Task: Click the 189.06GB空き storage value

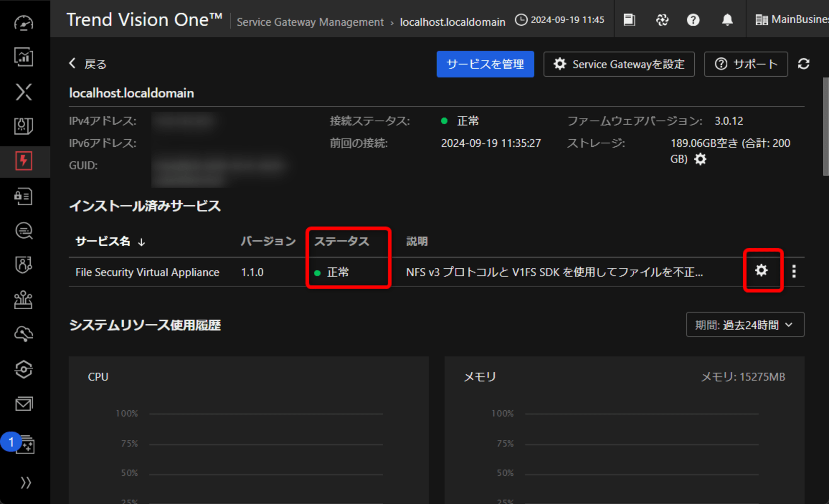Action: (730, 151)
